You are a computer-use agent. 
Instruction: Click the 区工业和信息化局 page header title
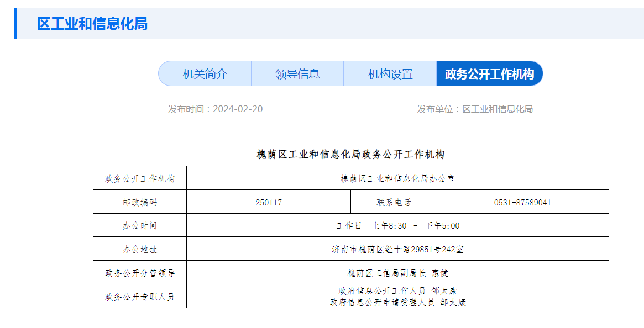click(x=92, y=24)
